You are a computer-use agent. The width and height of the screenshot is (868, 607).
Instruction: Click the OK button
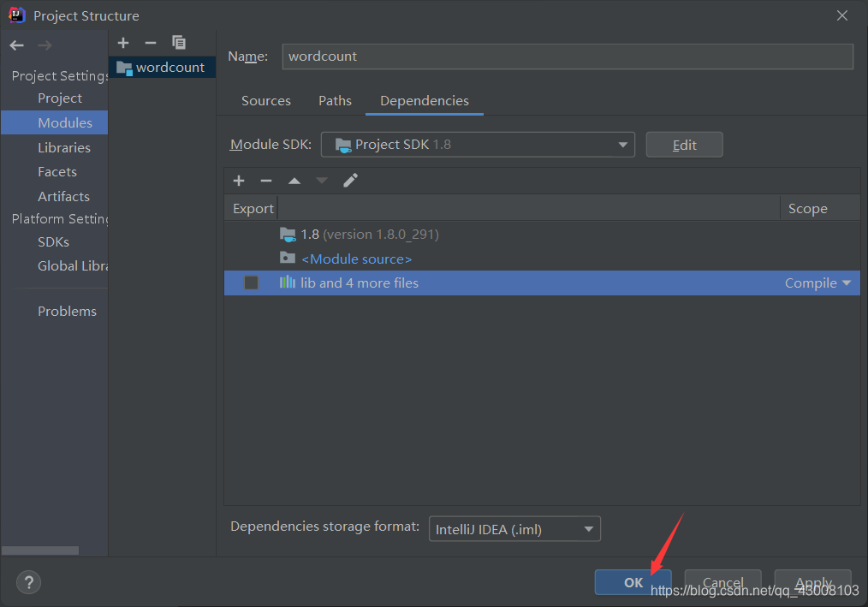[633, 582]
